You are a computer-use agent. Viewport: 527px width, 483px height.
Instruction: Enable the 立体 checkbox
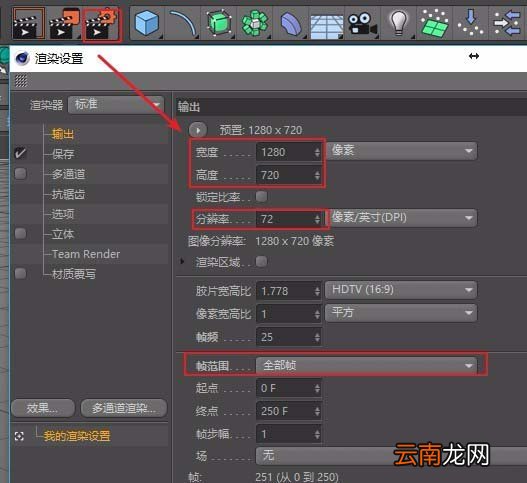21,233
